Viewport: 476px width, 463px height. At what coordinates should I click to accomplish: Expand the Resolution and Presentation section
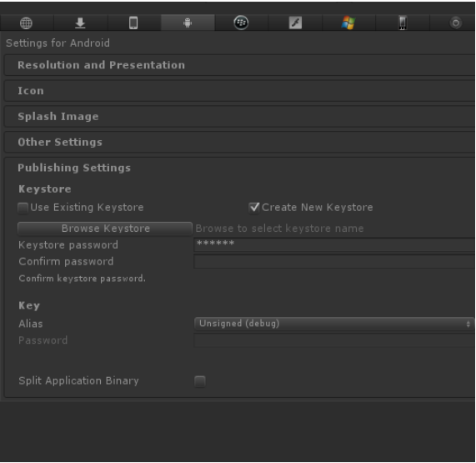(x=239, y=65)
